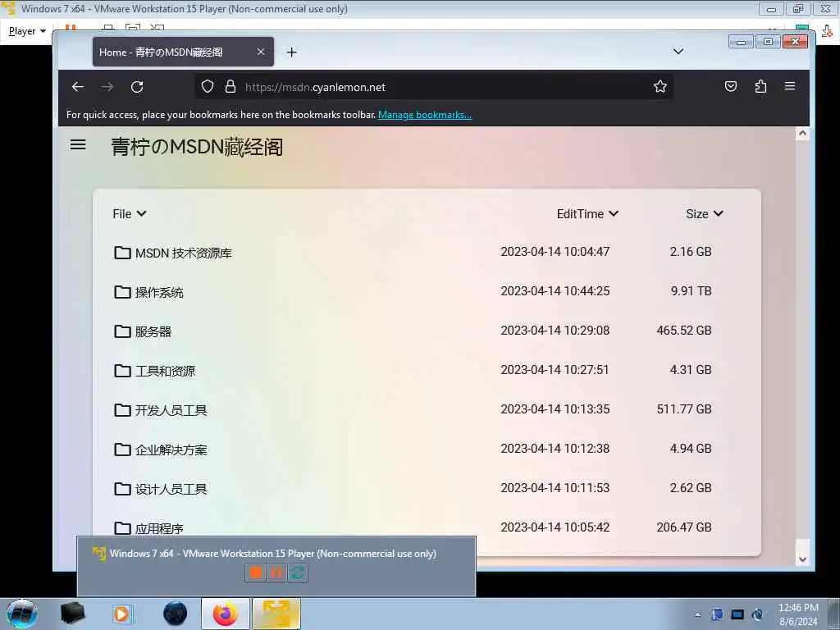840x630 pixels.
Task: Bookmark this page with the star
Action: 660,86
